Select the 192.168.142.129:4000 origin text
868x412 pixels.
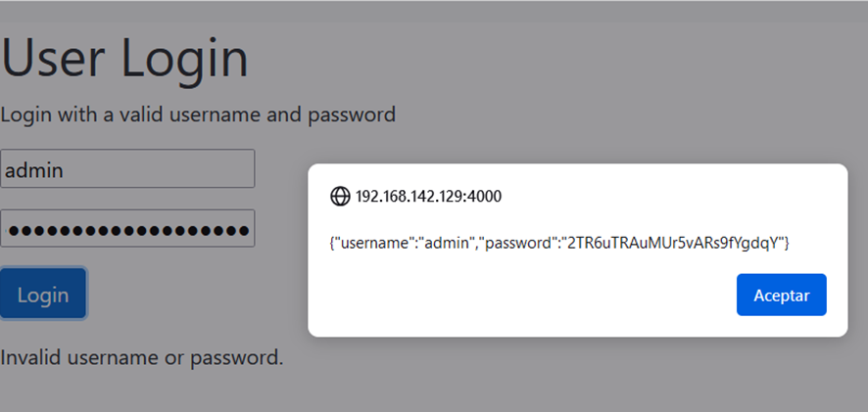(428, 197)
